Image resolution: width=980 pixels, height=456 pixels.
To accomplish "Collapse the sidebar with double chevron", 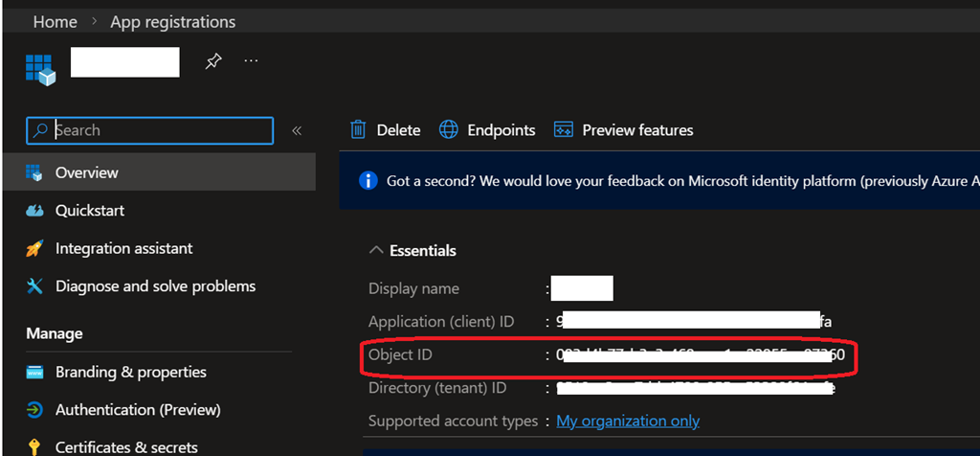I will (297, 130).
